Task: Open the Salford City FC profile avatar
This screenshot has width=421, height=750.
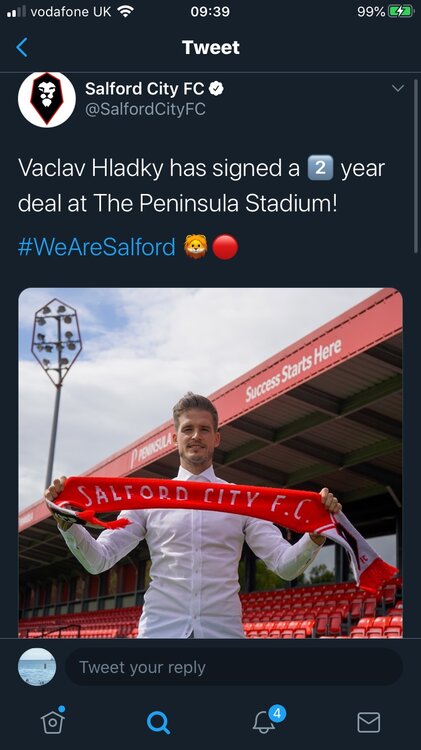Action: 47,99
